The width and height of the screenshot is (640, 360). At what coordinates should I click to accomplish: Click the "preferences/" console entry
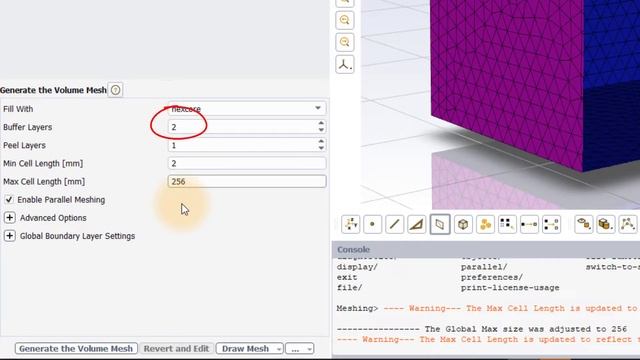tap(491, 278)
